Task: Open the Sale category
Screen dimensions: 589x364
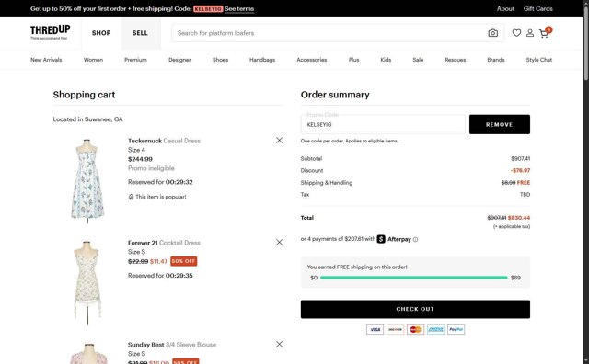Action: click(418, 60)
